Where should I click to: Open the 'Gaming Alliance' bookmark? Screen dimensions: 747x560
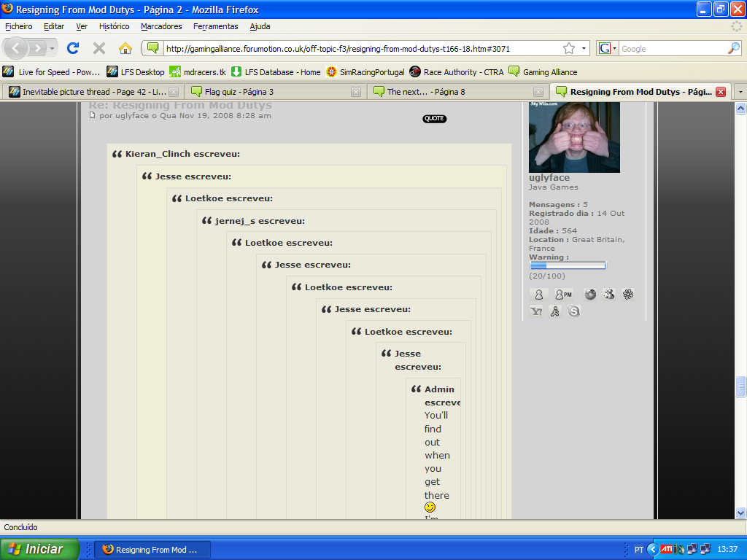coord(543,72)
